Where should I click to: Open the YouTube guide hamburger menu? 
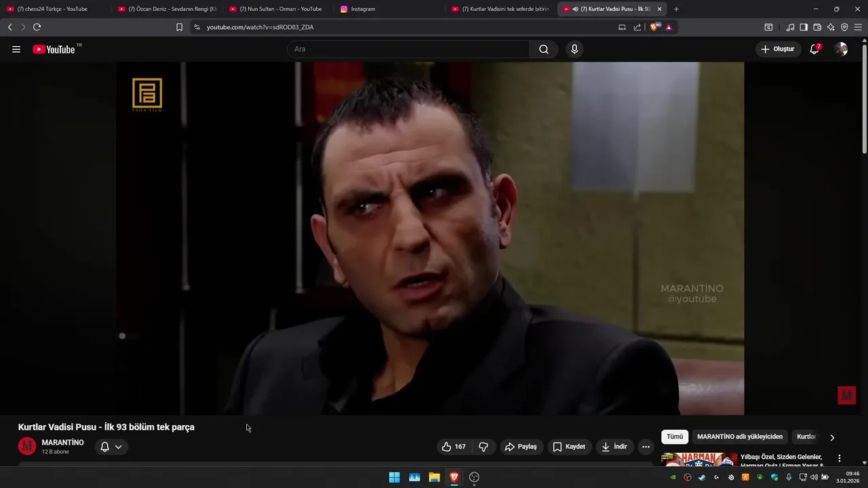click(16, 49)
